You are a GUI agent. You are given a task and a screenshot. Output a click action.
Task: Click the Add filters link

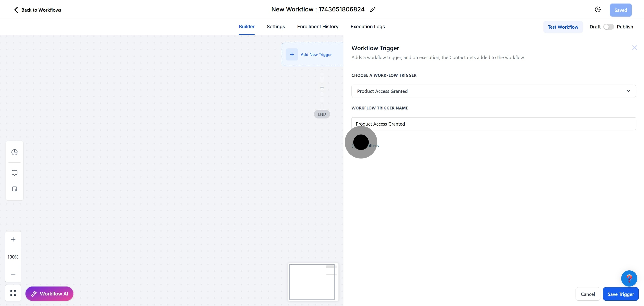point(365,146)
